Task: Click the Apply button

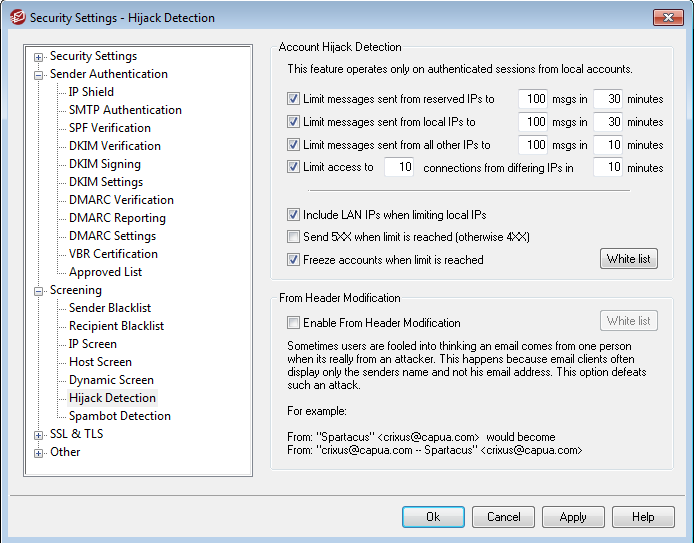Action: [x=573, y=517]
